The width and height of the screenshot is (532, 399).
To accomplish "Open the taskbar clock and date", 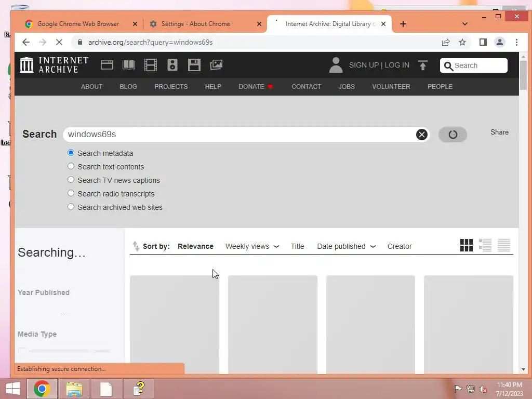I will coord(509,389).
